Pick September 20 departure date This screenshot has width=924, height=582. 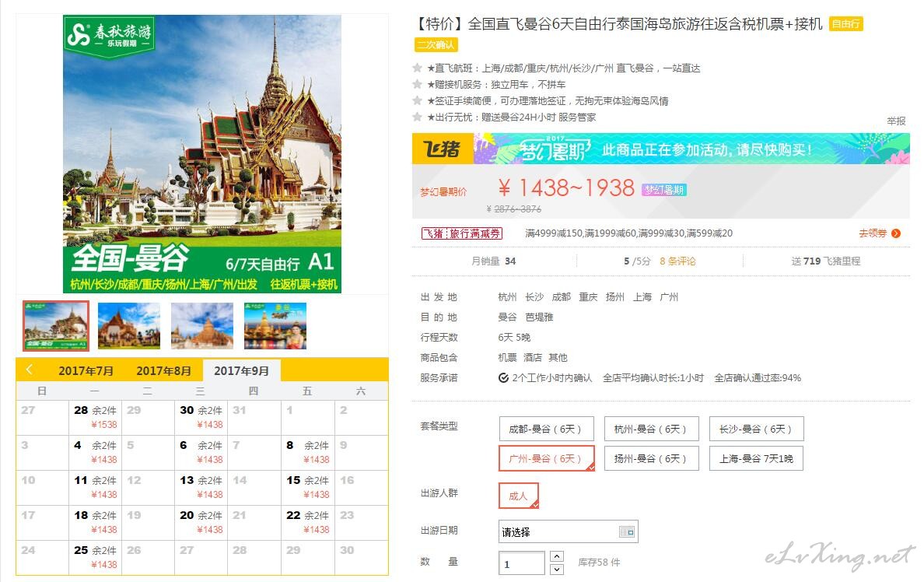(201, 522)
